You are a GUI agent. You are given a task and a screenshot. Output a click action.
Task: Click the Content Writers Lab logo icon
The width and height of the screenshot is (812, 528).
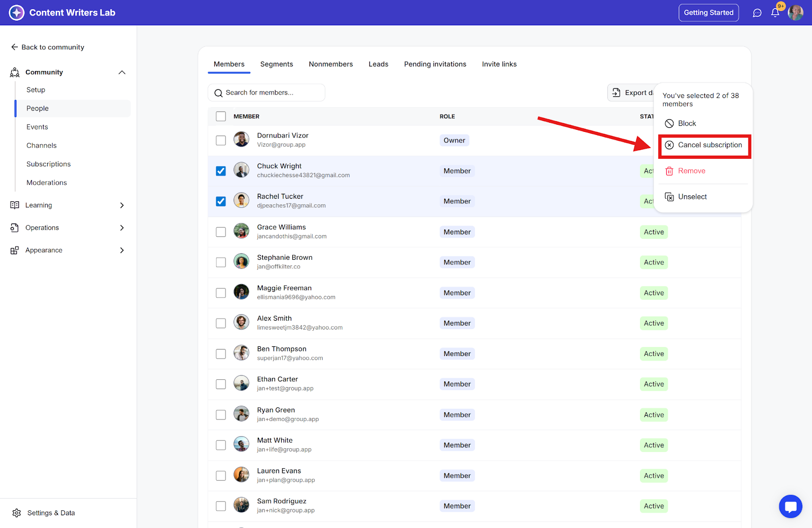(x=17, y=13)
